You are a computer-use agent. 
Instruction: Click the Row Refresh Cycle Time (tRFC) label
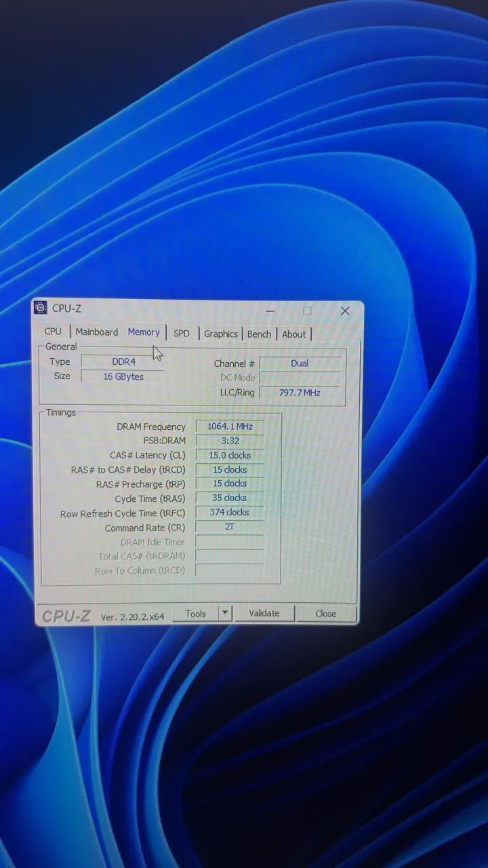click(123, 513)
